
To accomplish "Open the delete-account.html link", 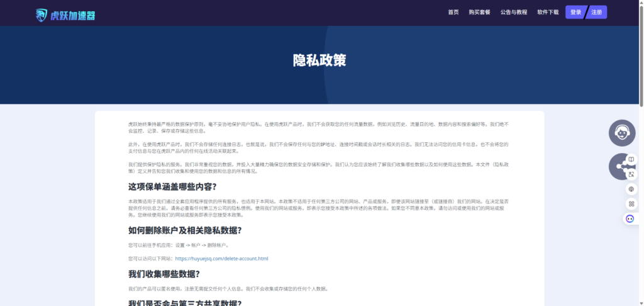I will [x=221, y=258].
